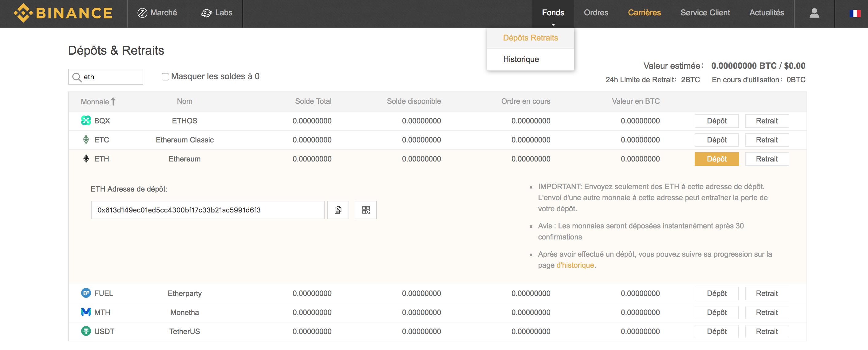The width and height of the screenshot is (868, 350).
Task: Click the USDT coin icon
Action: coord(86,331)
